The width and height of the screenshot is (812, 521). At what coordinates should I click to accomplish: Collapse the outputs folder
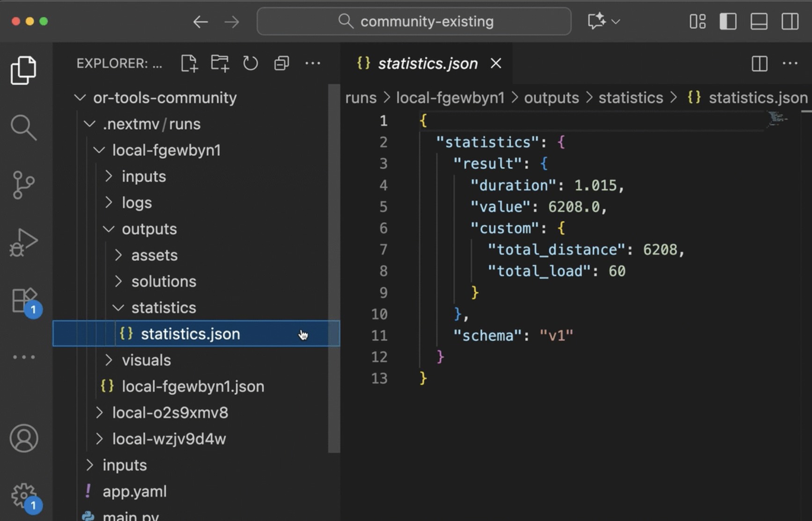(109, 229)
